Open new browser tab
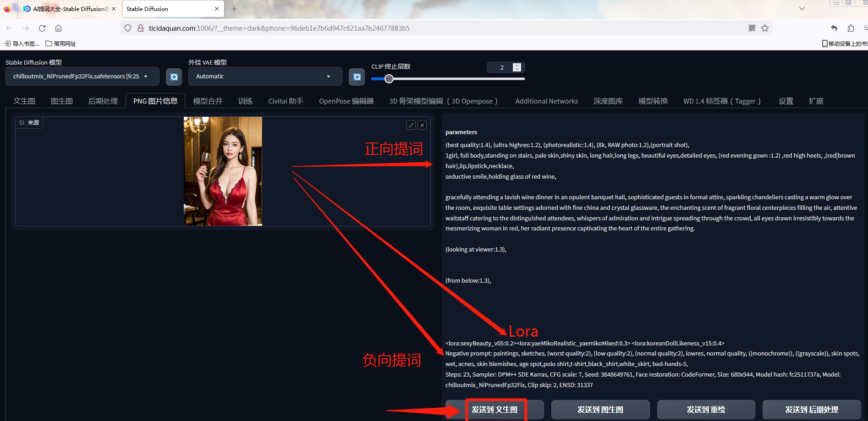868x421 pixels. click(x=234, y=9)
